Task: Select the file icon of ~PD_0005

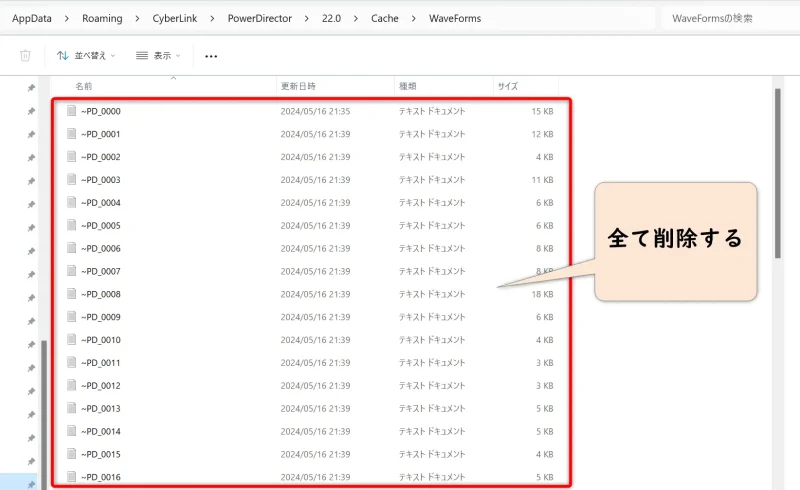Action: [x=71, y=225]
